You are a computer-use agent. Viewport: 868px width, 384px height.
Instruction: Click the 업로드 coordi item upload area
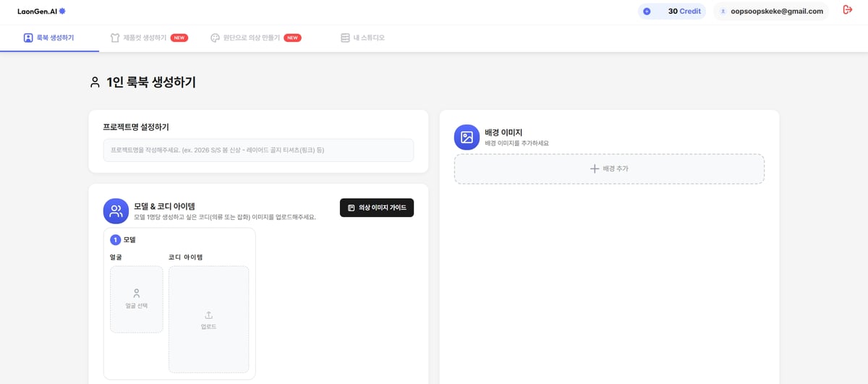[208, 320]
